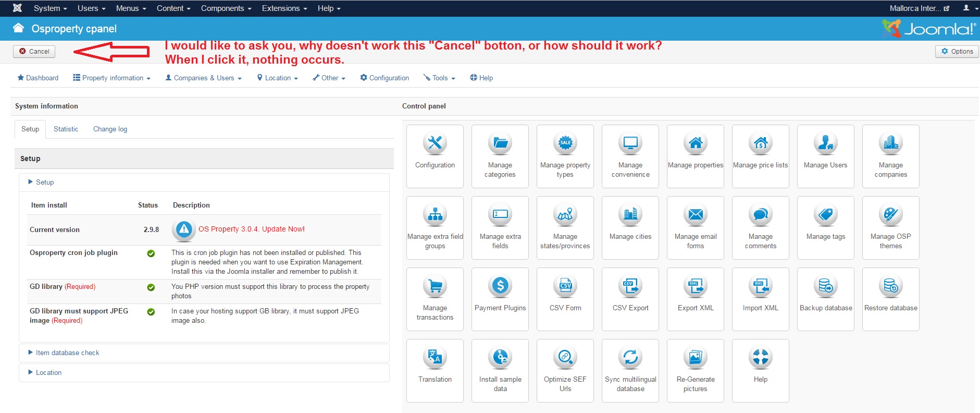Open Manage price lists icon
Image resolution: width=980 pixels, height=413 pixels.
(x=761, y=156)
